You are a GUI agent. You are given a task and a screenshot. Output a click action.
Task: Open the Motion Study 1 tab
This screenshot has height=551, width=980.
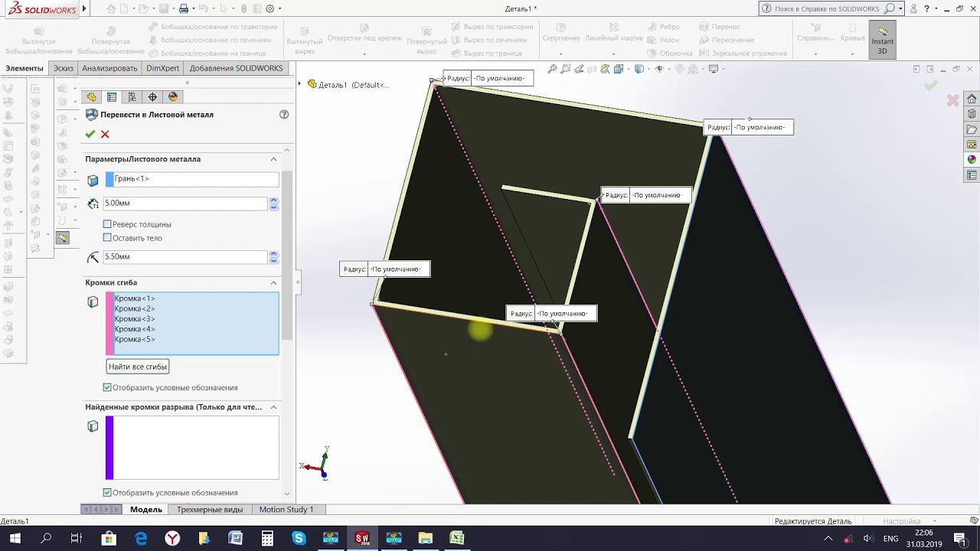tap(286, 510)
